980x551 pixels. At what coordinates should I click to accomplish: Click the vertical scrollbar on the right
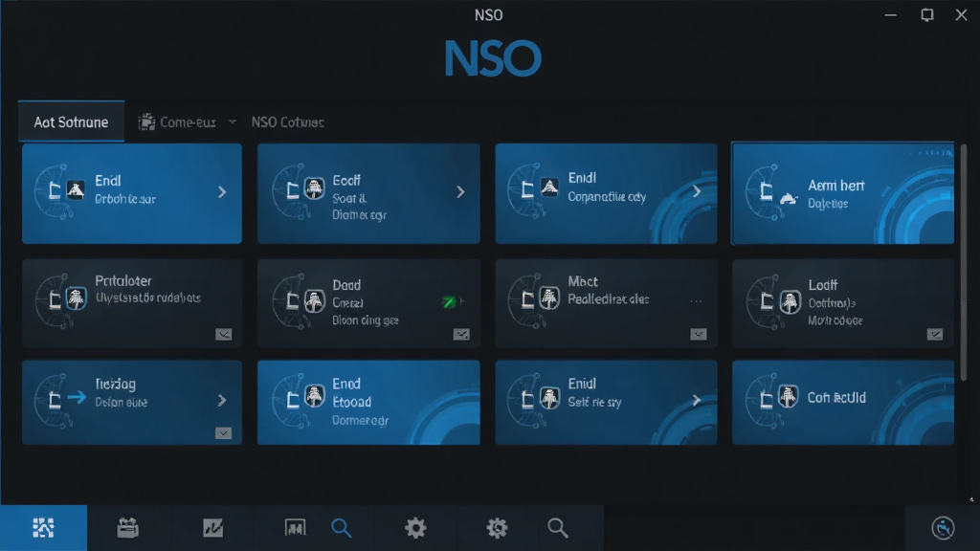pyautogui.click(x=964, y=262)
